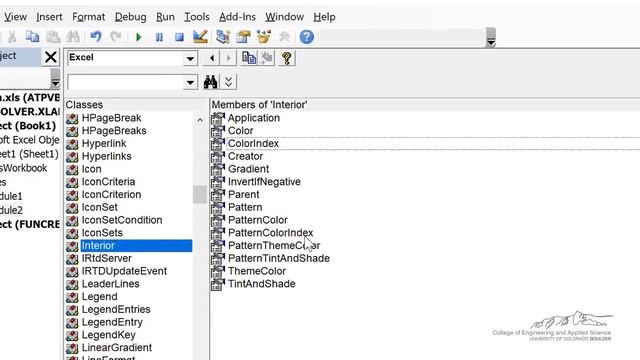Screen dimensions: 640x360
Task: Select the LegendKey class
Action: (x=109, y=335)
